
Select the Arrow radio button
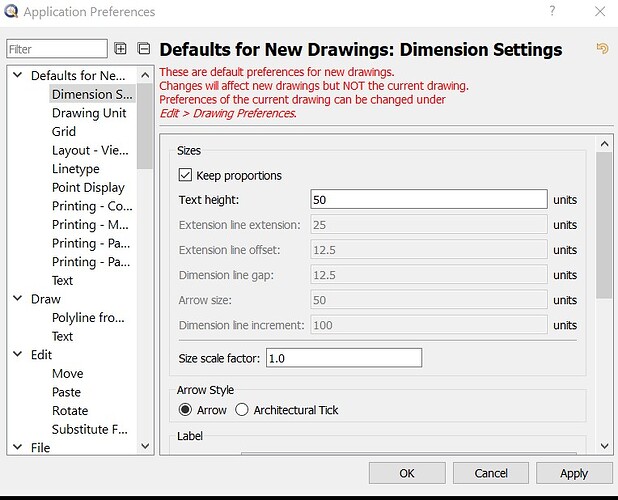pos(185,410)
